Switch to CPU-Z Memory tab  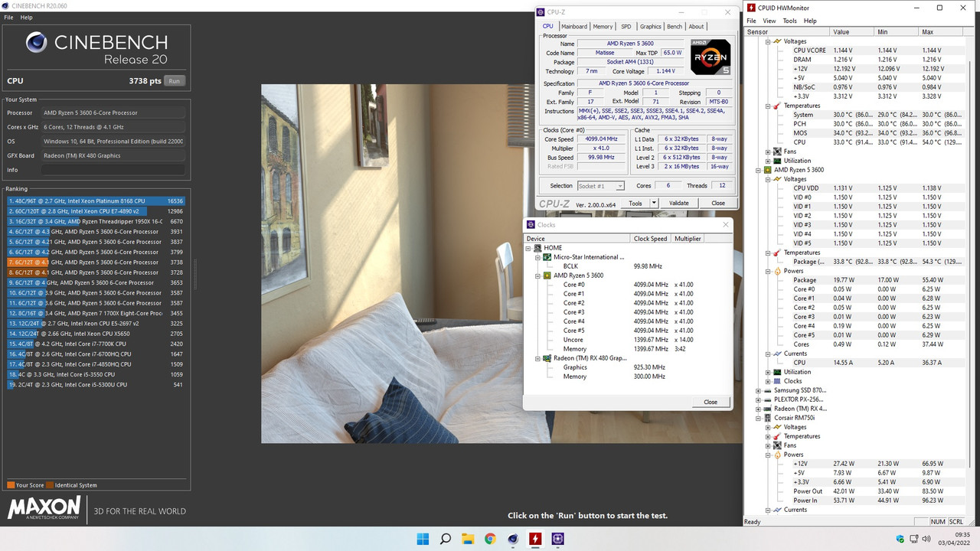click(603, 26)
